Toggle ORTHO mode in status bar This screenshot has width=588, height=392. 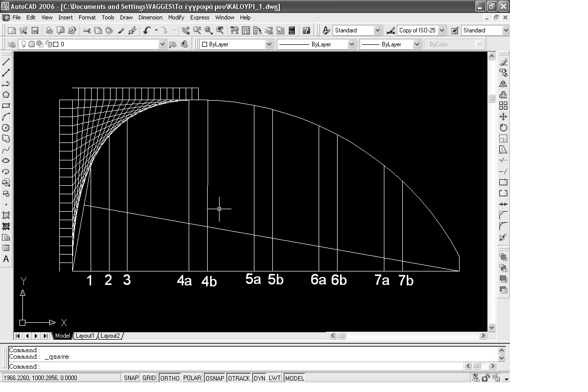[170, 378]
